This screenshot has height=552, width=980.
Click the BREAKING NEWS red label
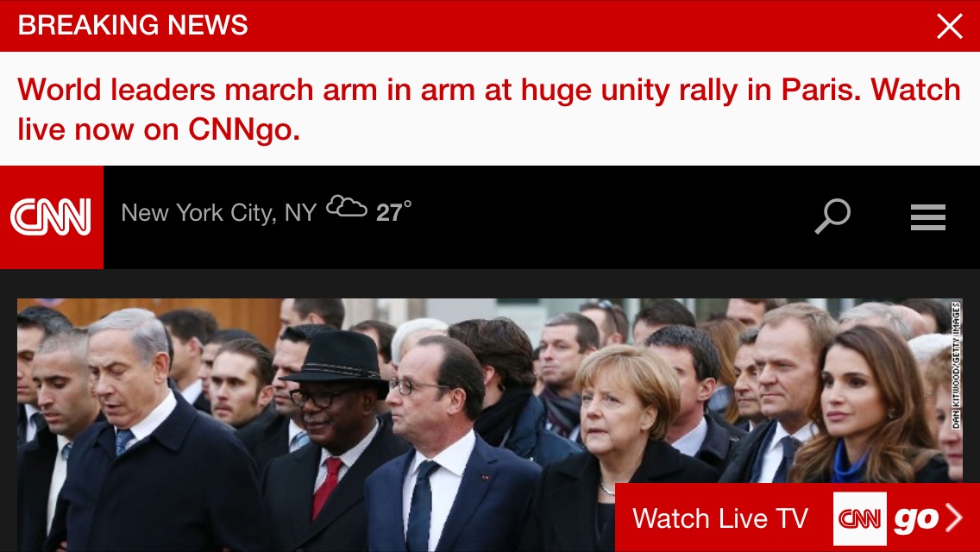tap(133, 26)
